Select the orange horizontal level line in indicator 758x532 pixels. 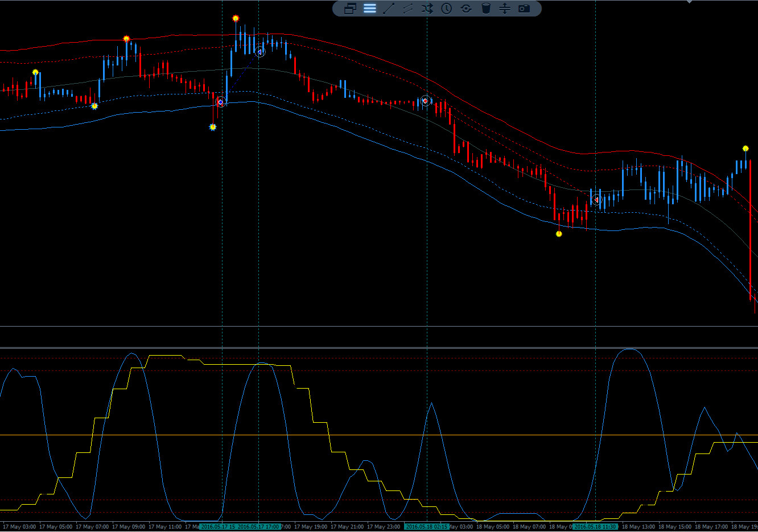379,435
